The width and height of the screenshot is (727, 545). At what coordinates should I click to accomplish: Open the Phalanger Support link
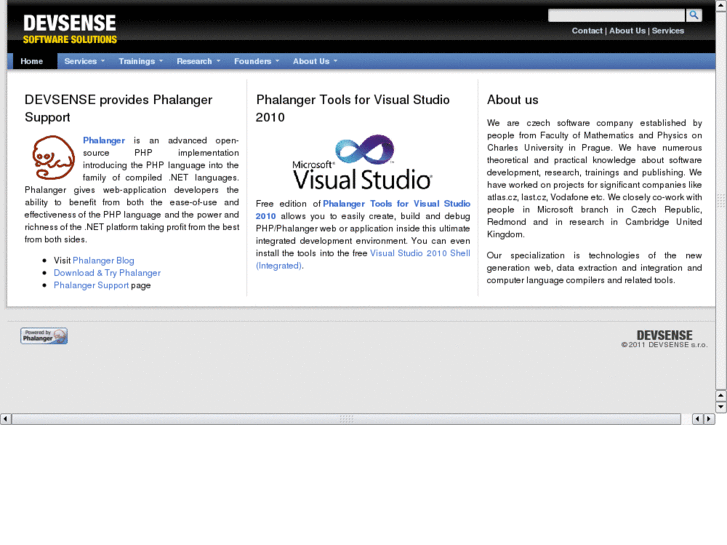click(91, 285)
